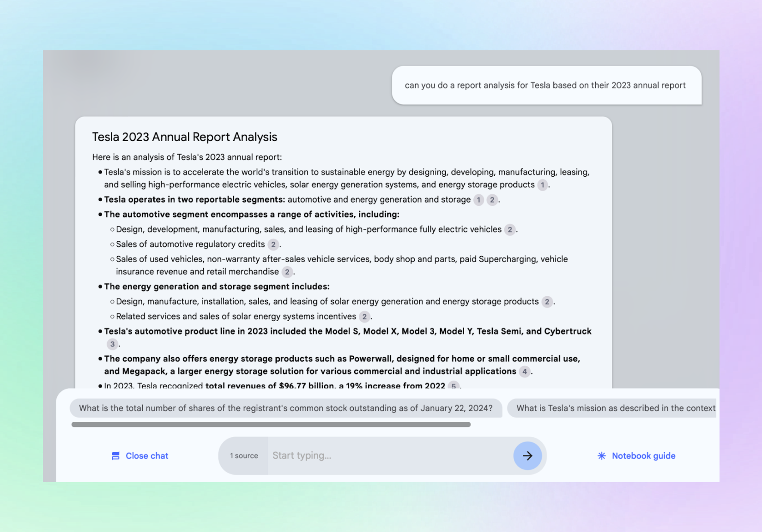Select the shares outstanding suggested question

(286, 408)
